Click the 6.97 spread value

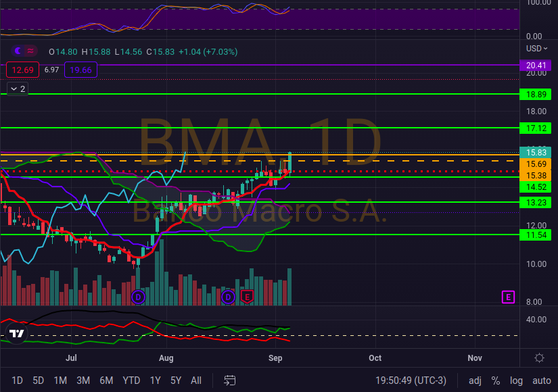[x=51, y=70]
